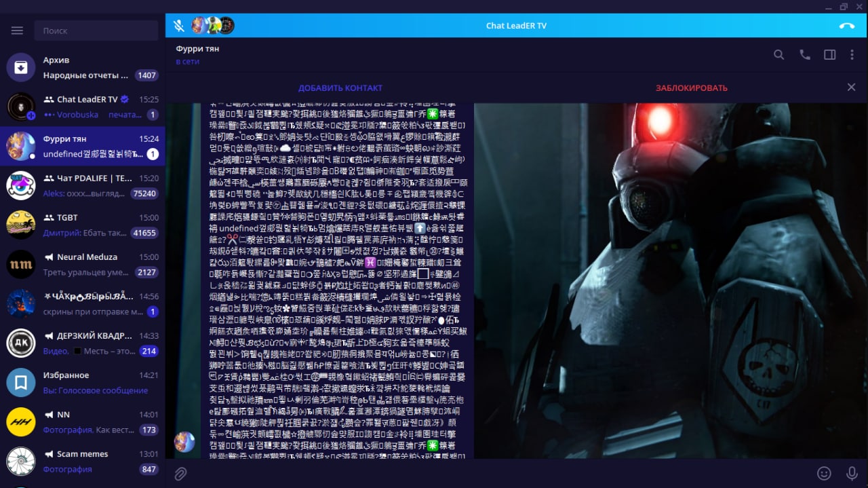
Task: Click the 41655 unread badge
Action: tap(144, 233)
